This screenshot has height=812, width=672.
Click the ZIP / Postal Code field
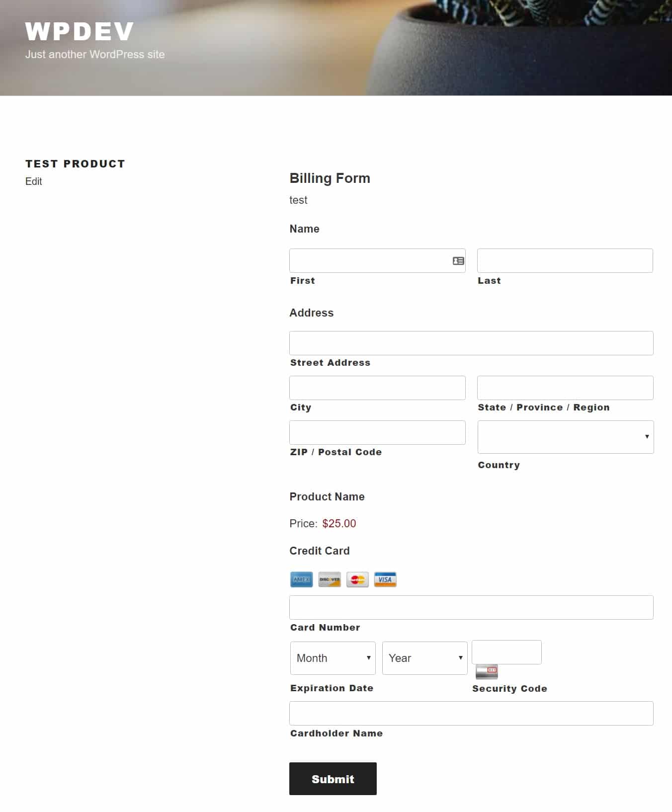coord(377,433)
